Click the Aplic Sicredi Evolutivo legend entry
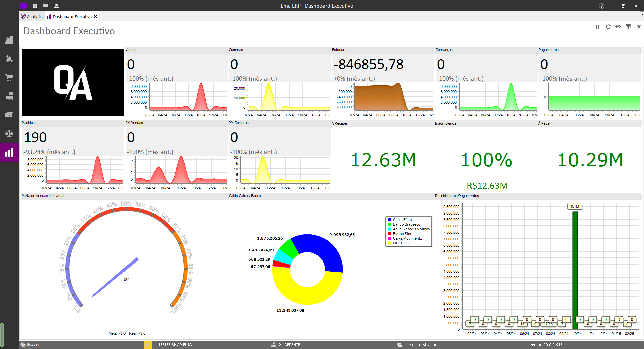Viewport: 644px width, 349px height. (408, 229)
